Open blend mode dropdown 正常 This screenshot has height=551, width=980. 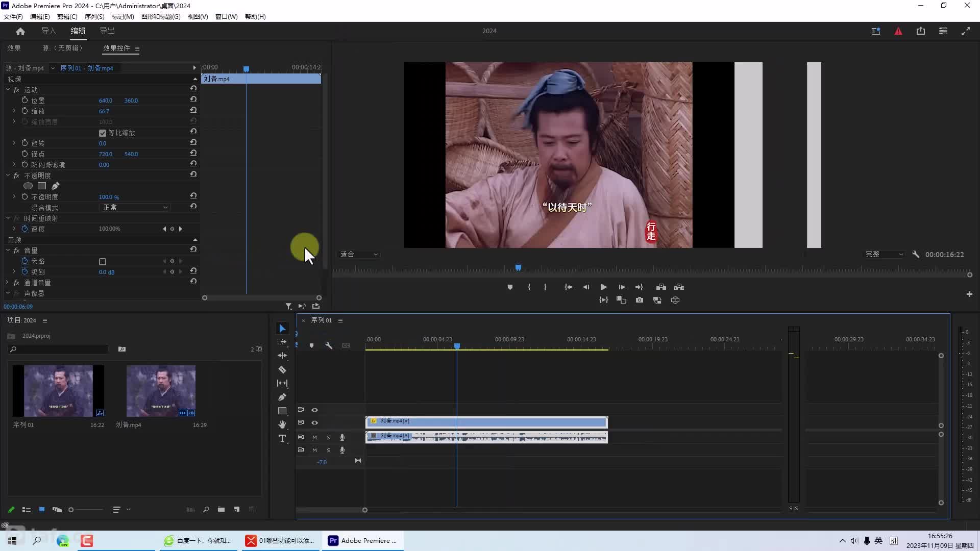(x=134, y=208)
